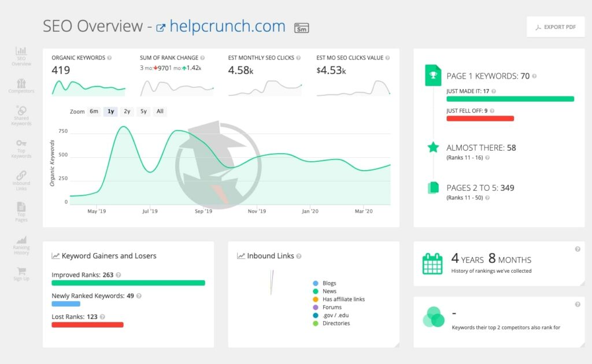Click the help icon on the history of rankings card

[578, 249]
